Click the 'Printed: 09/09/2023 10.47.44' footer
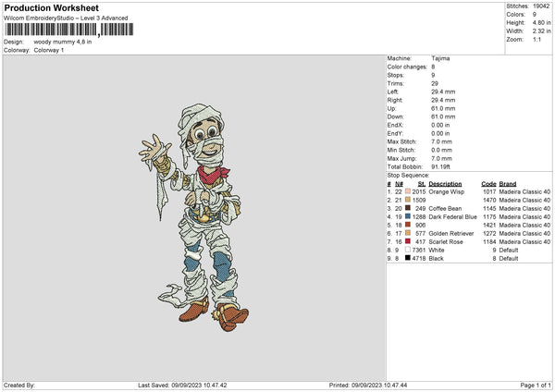Image resolution: width=555 pixels, height=392 pixels. 368,386
